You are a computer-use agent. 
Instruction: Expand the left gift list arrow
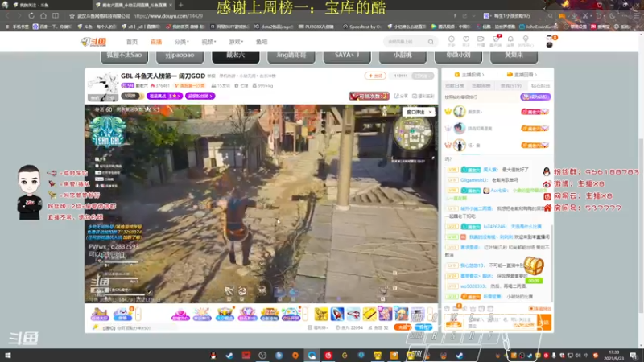[138, 315]
